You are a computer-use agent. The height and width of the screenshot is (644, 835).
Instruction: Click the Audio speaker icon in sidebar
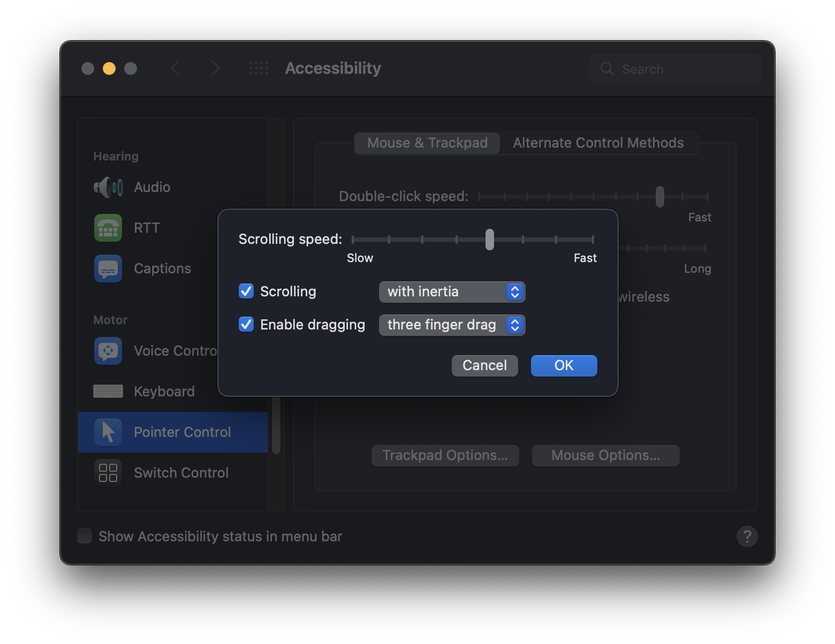click(108, 187)
